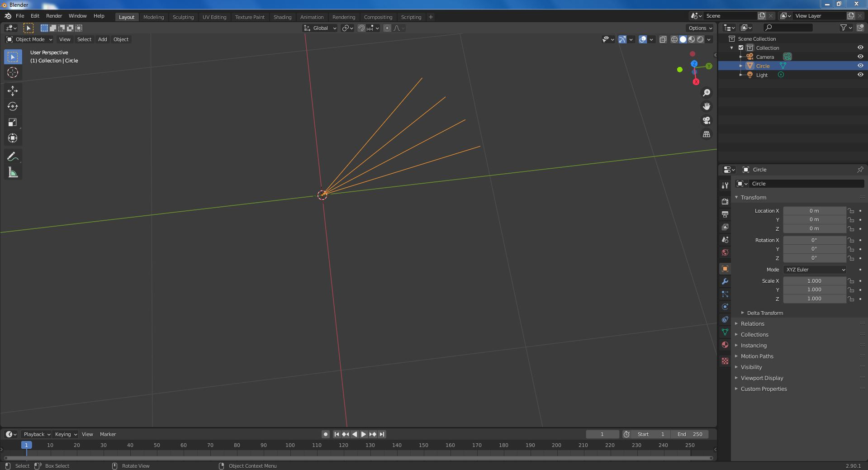Click the auto keying record button
The image size is (868, 470).
point(325,434)
